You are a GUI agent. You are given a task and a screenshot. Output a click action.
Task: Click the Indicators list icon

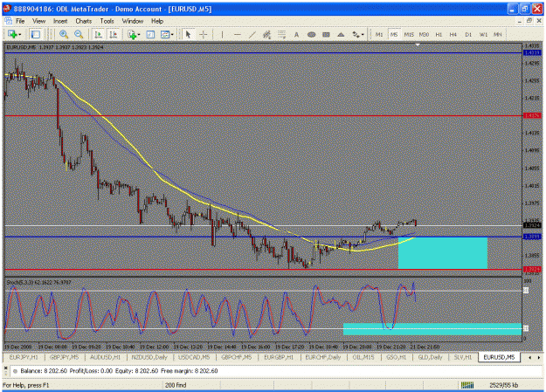click(132, 34)
